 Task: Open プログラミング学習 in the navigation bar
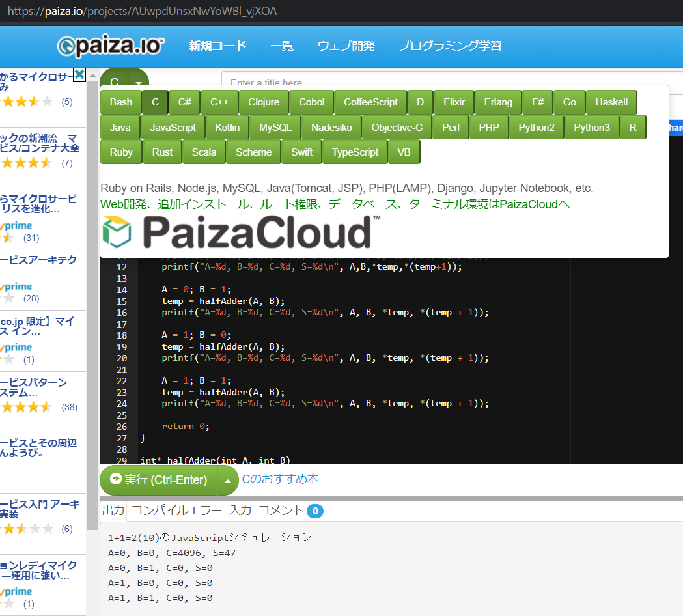tap(450, 46)
